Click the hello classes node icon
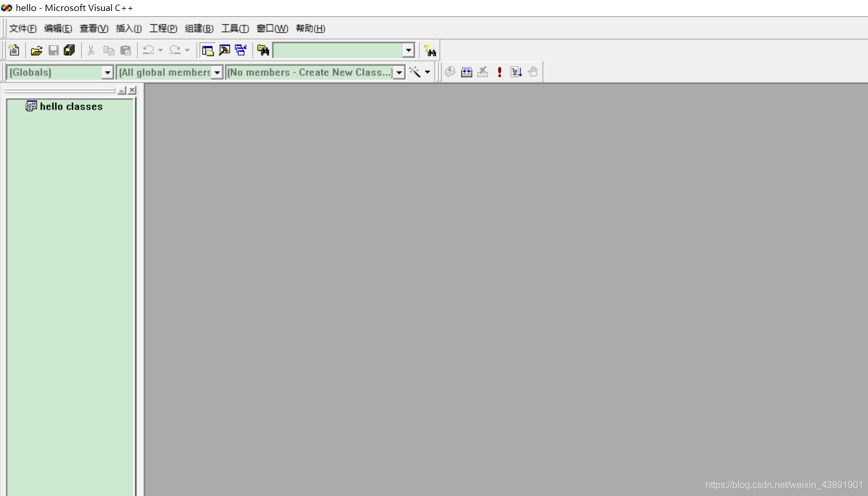 [31, 106]
